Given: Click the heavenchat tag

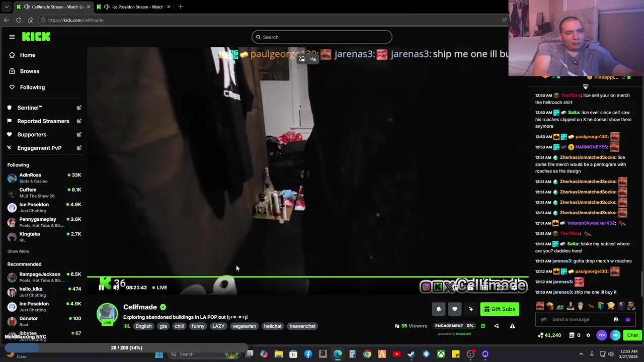Looking at the screenshot, I should tap(302, 326).
